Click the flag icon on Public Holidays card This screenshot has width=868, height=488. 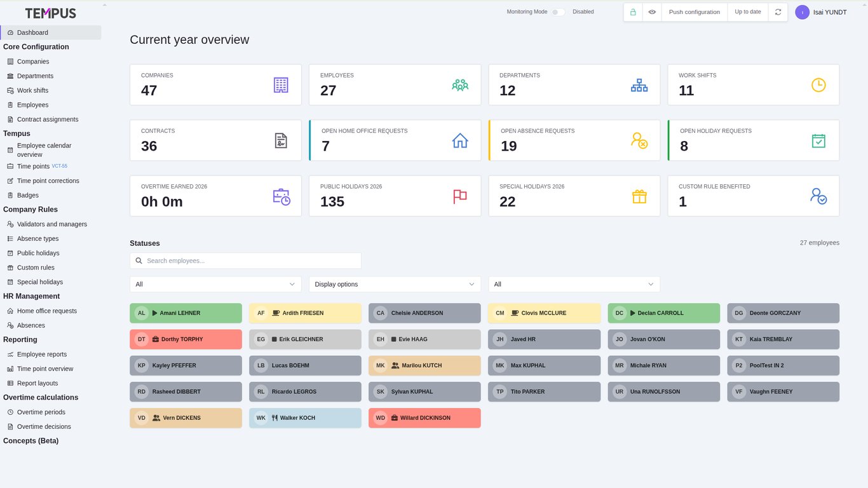pos(460,196)
